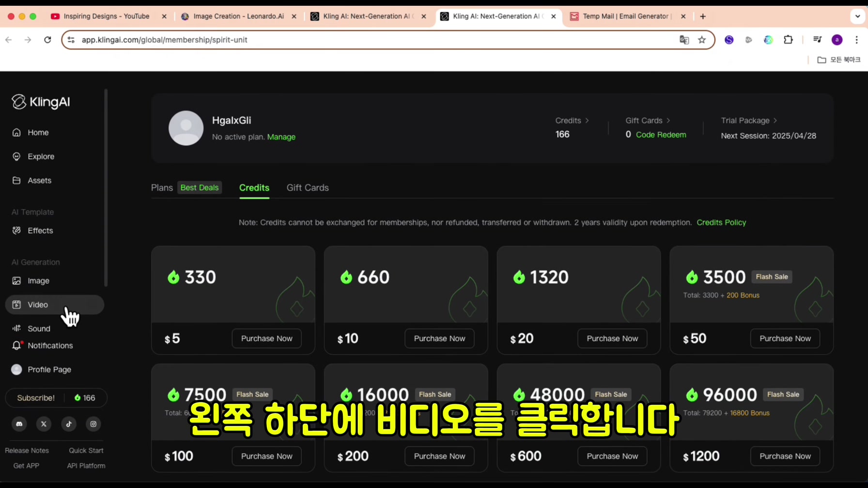The height and width of the screenshot is (488, 868).
Task: Click the sidebar vertical scrollbar
Action: tap(106, 188)
